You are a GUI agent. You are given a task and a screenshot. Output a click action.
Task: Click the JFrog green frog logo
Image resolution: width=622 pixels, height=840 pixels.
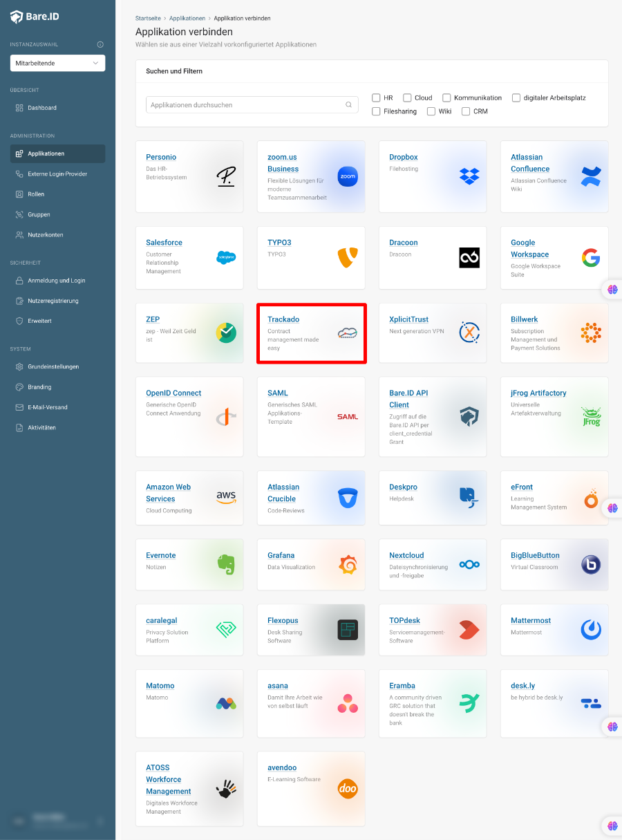tap(591, 416)
